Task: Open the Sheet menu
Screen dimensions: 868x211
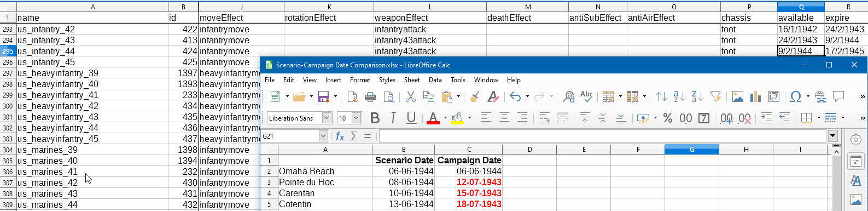Action: (412, 80)
